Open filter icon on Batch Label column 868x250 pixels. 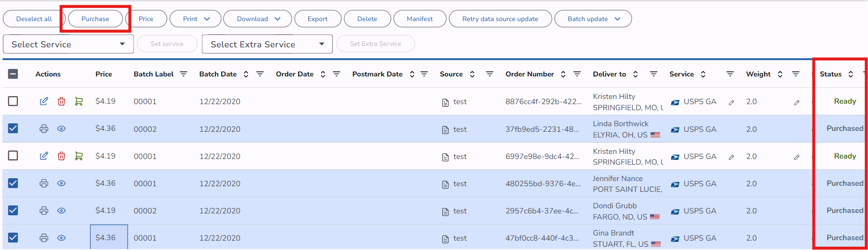click(x=184, y=74)
